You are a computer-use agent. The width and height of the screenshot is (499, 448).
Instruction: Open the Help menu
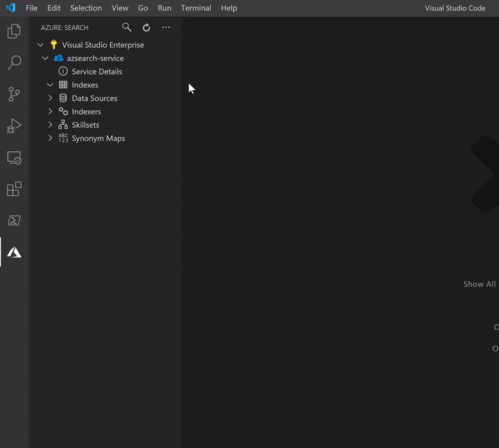click(229, 8)
